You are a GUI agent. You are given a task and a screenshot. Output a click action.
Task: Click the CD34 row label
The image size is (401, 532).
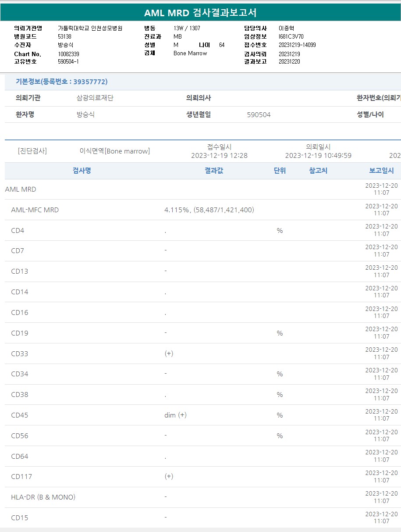click(x=19, y=374)
